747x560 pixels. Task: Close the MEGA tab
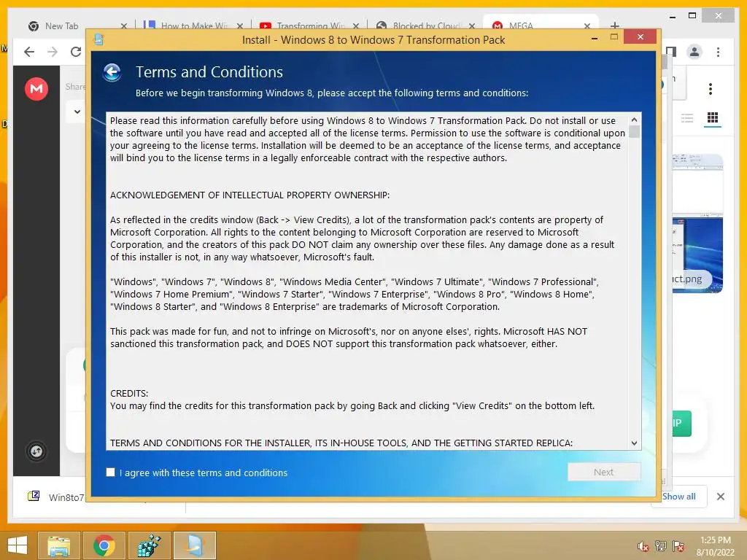(x=587, y=26)
